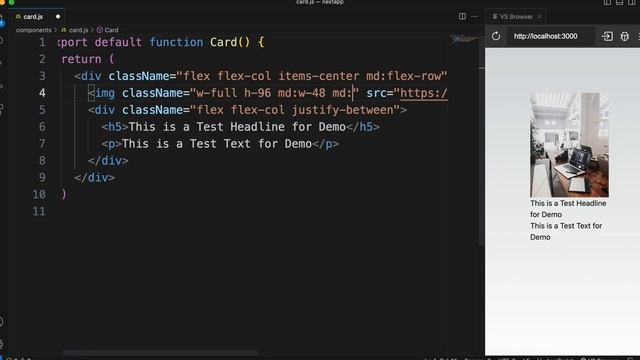Image resolution: width=640 pixels, height=360 pixels.
Task: Open the browser preview in external window icon
Action: 607,36
